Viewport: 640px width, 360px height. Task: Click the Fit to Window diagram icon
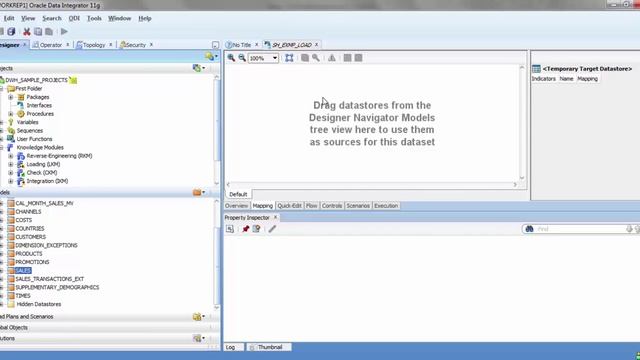pos(289,58)
